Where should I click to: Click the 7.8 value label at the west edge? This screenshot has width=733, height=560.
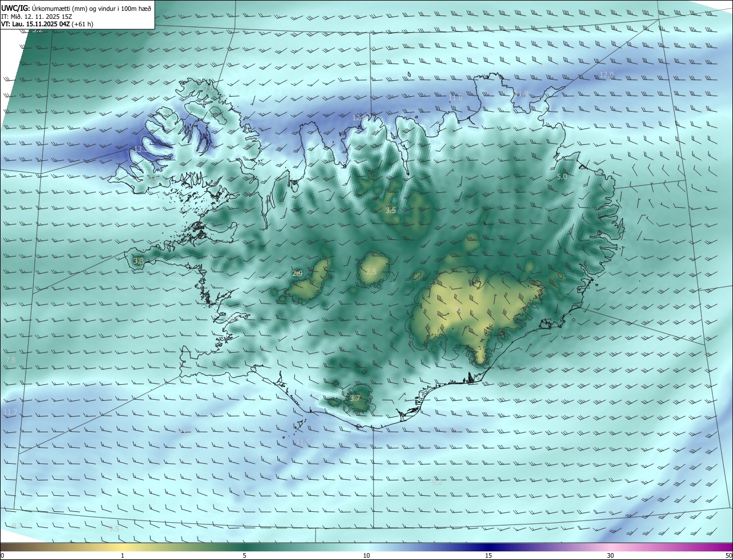[x=10, y=360]
